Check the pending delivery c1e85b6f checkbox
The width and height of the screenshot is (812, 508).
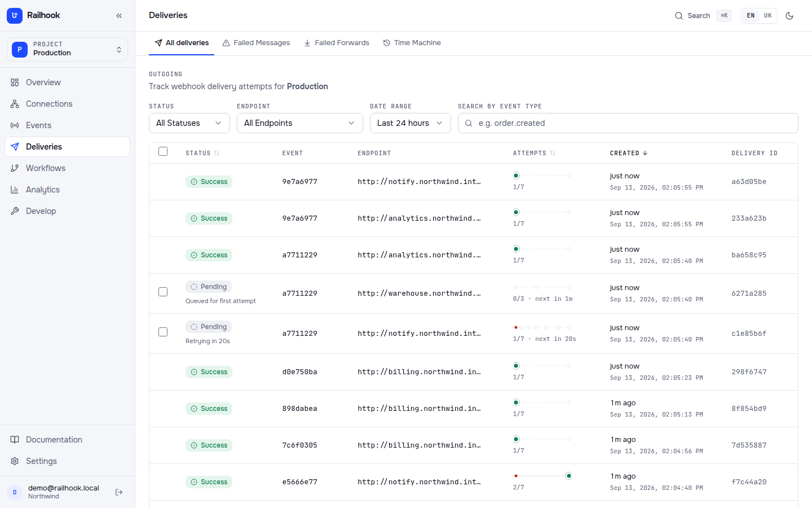click(x=163, y=332)
